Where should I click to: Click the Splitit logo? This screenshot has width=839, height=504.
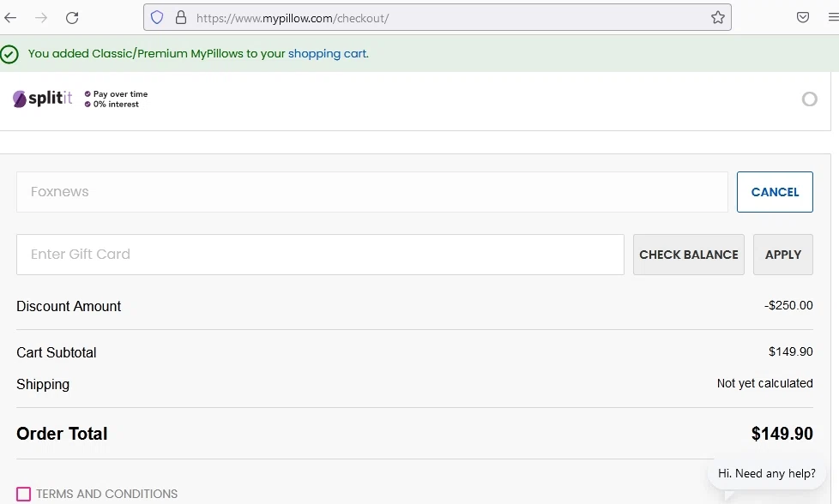click(x=43, y=99)
